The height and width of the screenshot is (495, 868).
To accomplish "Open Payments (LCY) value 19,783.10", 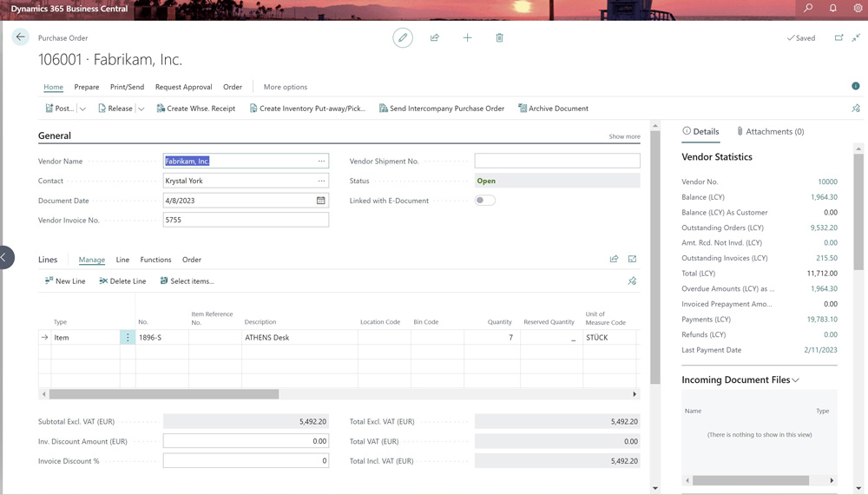I will click(822, 320).
